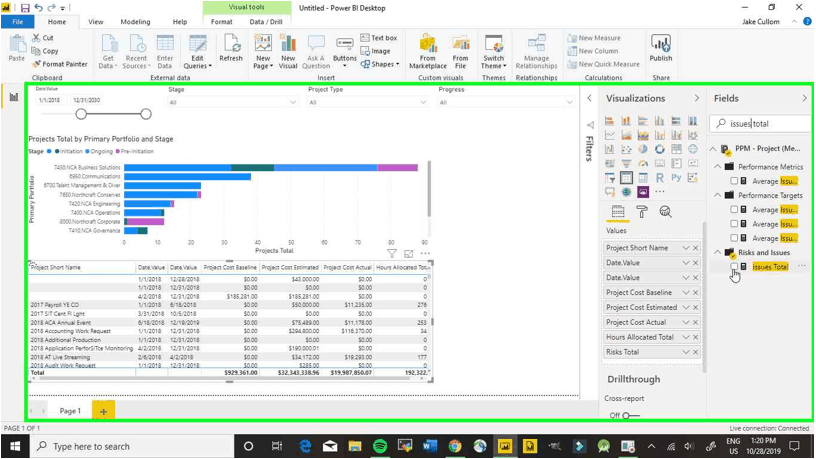Click Format Painter in Clipboard group
The height and width of the screenshot is (459, 816).
(59, 64)
